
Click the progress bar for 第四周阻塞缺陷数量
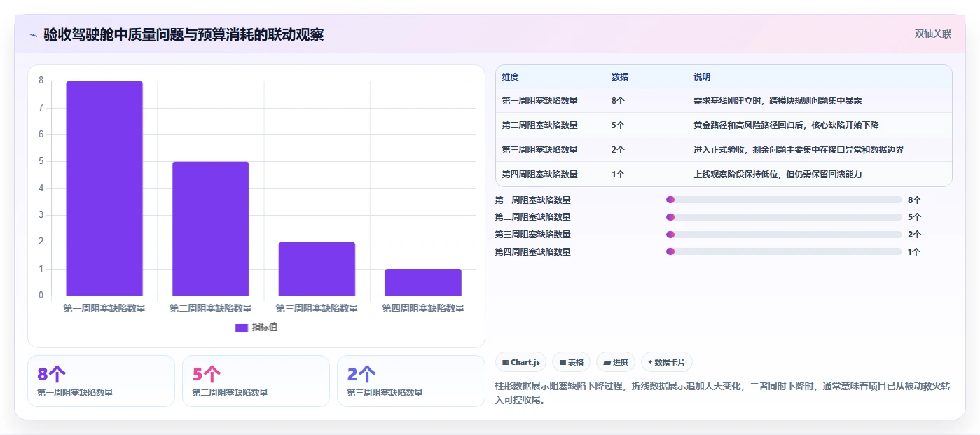pos(784,252)
